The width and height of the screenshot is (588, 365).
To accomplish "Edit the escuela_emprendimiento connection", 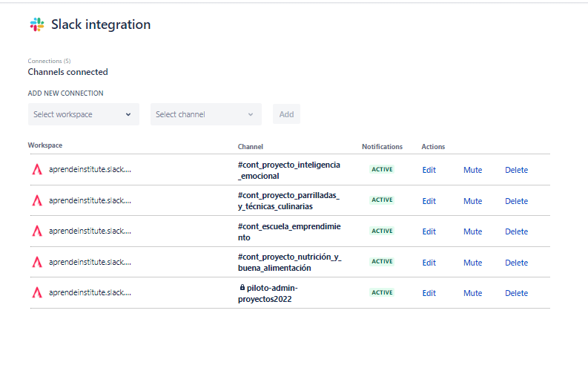I will click(x=429, y=231).
